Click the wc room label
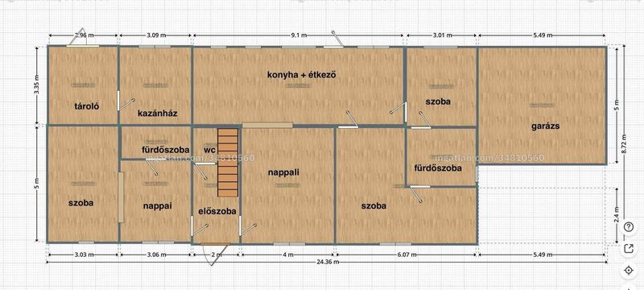The image size is (644, 290). click(209, 150)
